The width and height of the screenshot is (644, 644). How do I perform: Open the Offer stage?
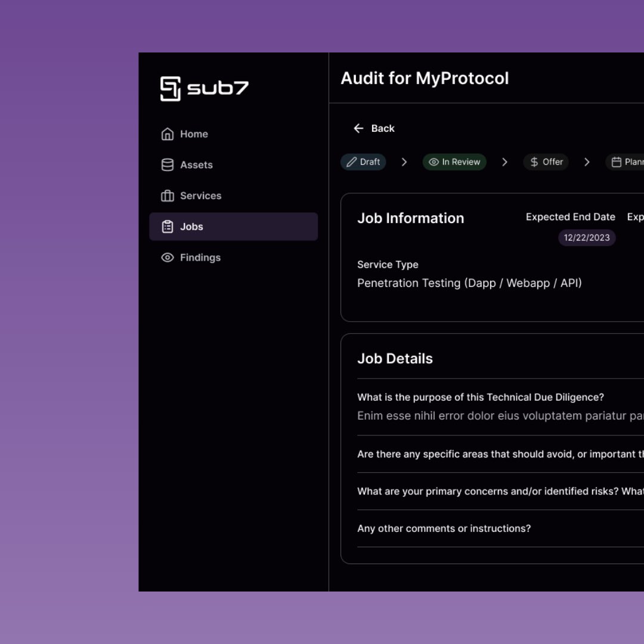[x=546, y=162]
